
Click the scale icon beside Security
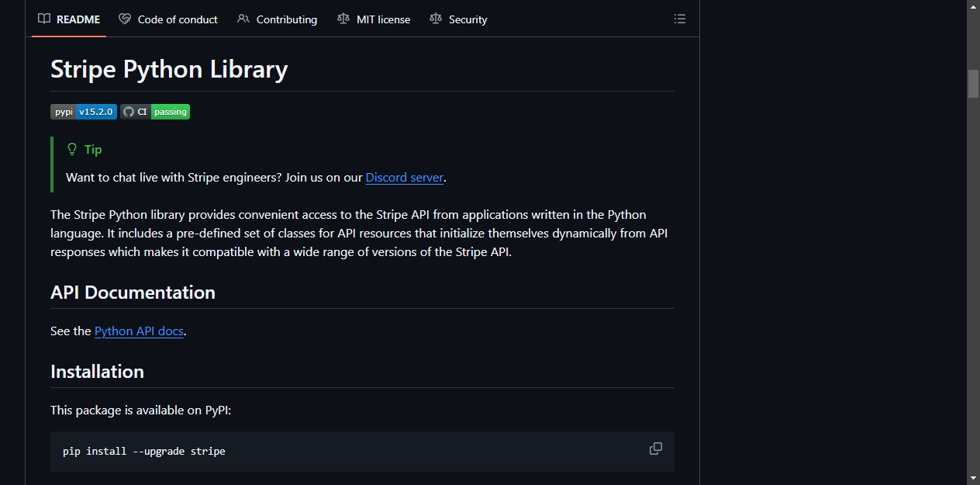[x=436, y=19]
